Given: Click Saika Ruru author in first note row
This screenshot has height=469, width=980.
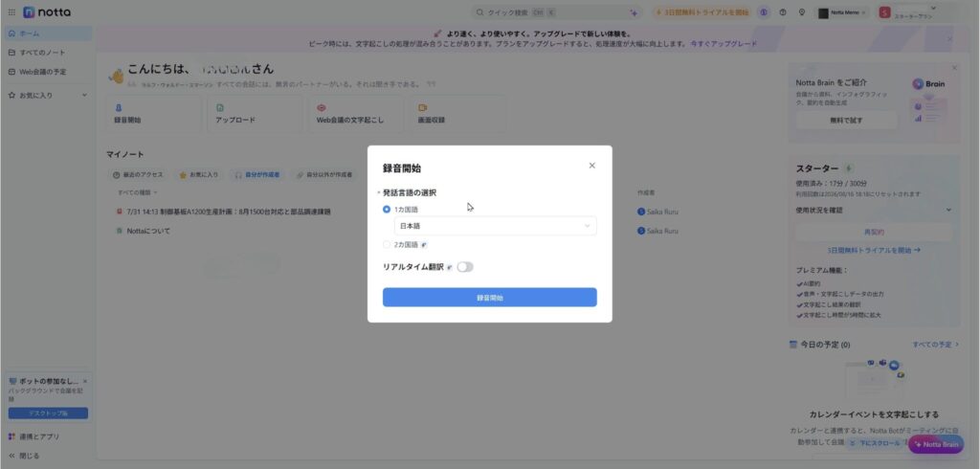Looking at the screenshot, I should (657, 212).
